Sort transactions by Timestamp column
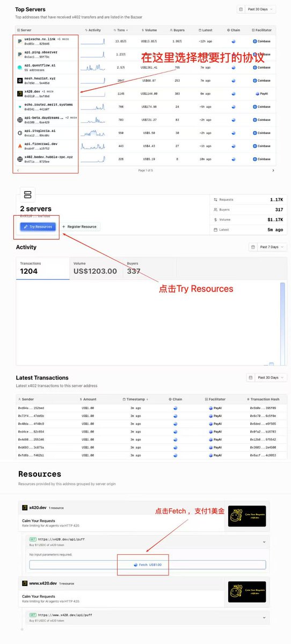The image size is (291, 644). [x=134, y=399]
